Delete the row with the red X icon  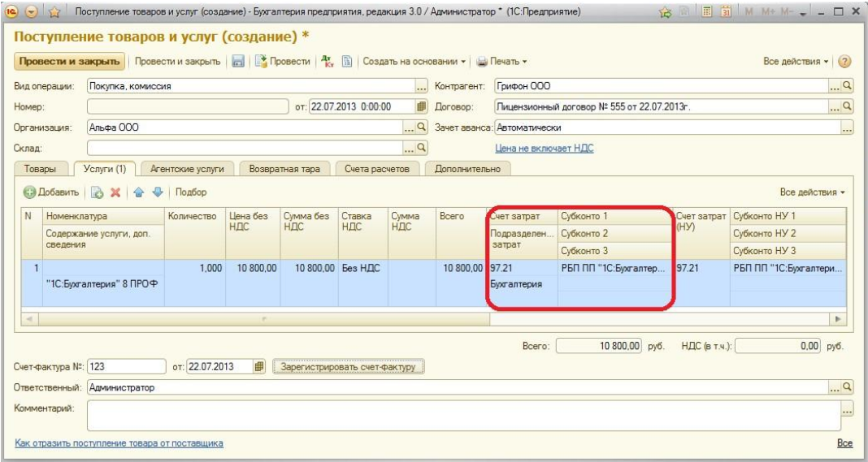point(115,192)
